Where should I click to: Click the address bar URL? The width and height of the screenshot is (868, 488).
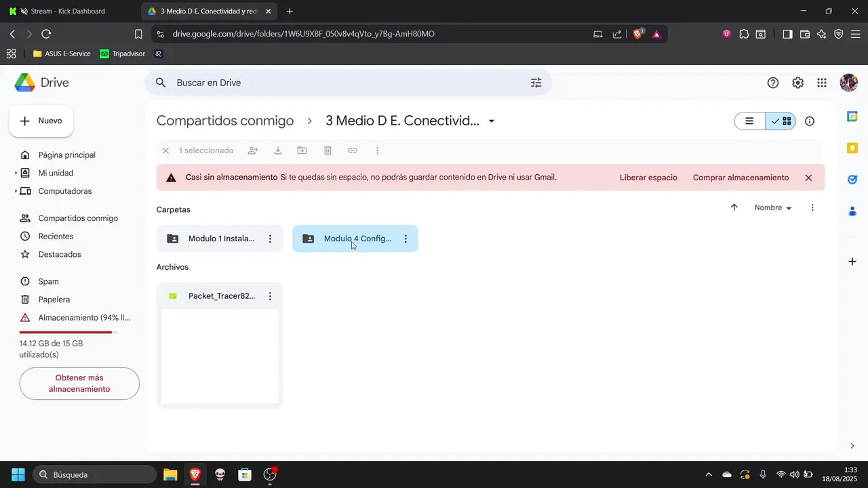304,34
